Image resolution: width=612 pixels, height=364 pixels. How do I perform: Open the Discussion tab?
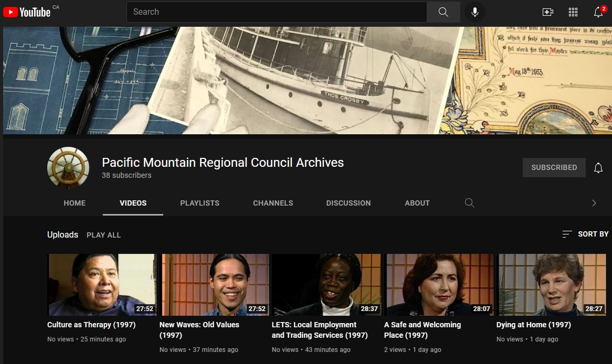click(349, 204)
